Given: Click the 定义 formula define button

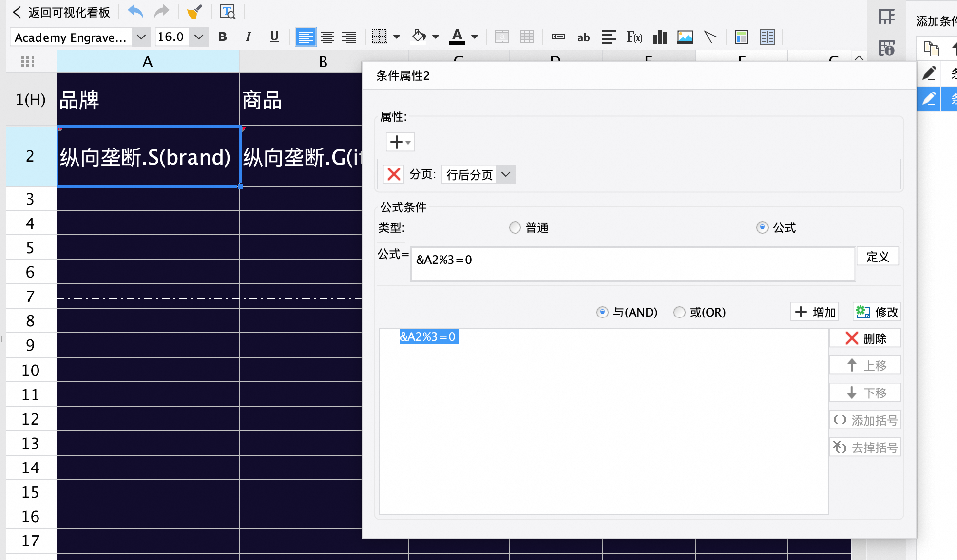Looking at the screenshot, I should click(878, 257).
